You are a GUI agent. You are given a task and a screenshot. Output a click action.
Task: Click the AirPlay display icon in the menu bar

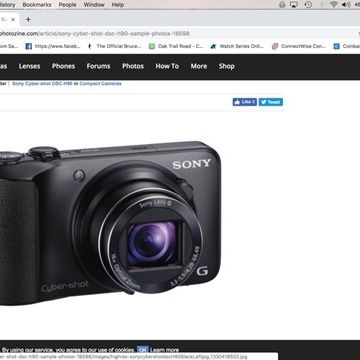294,4
